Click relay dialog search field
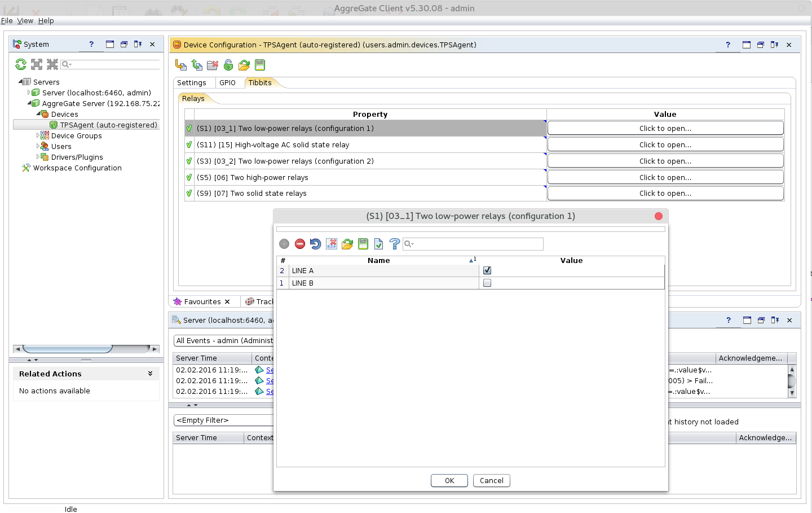Screen dimensions: 812x513 click(x=473, y=244)
